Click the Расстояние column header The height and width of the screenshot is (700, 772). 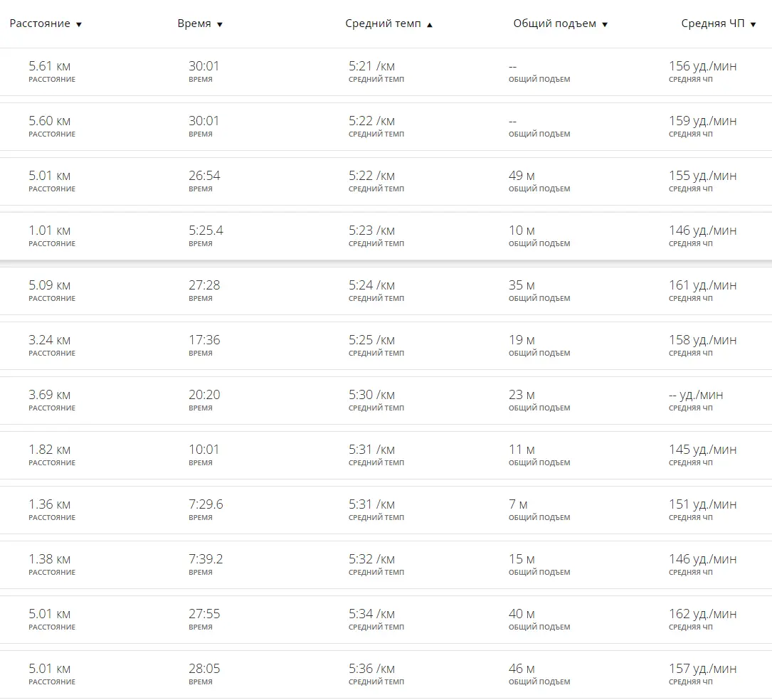pyautogui.click(x=40, y=23)
